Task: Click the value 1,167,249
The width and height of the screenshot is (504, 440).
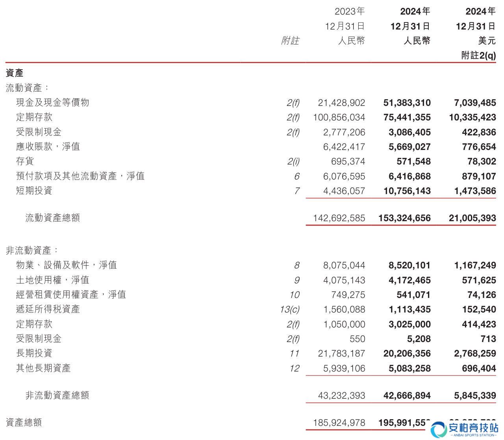Action: click(475, 266)
